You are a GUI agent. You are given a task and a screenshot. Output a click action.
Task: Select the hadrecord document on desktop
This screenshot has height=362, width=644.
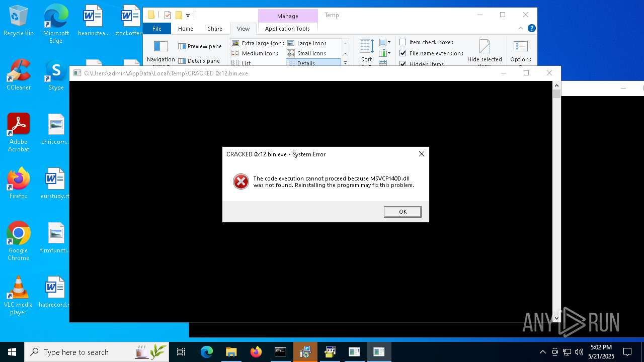coord(54,292)
